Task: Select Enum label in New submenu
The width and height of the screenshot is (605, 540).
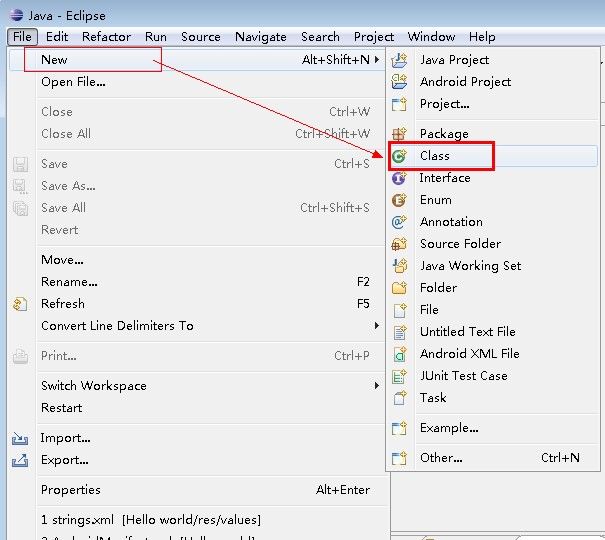Action: coord(436,200)
